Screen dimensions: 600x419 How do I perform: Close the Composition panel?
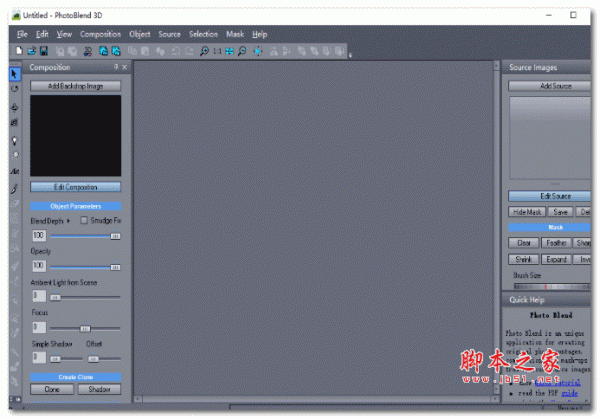pos(124,67)
